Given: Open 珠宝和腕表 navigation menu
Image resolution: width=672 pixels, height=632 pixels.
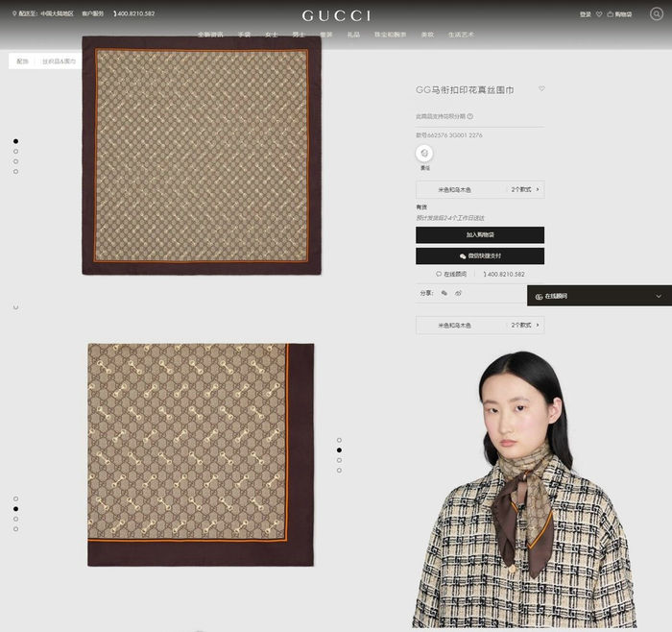Looking at the screenshot, I should point(390,35).
